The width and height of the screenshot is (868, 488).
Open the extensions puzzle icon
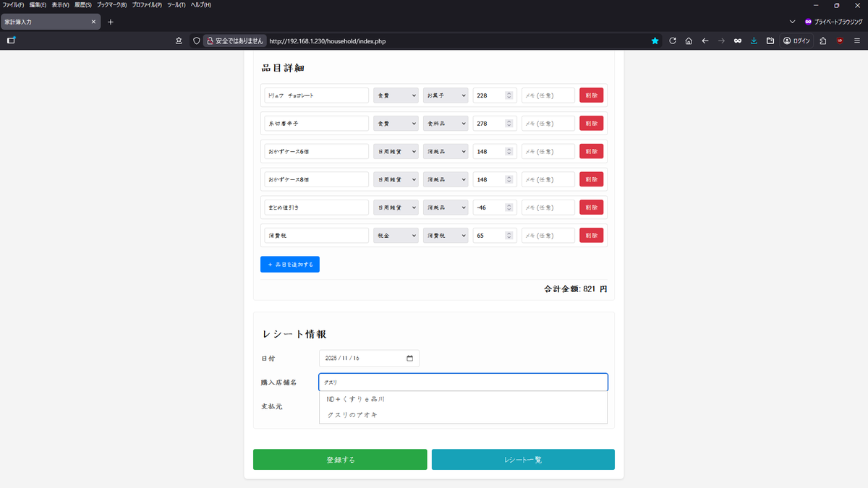click(x=823, y=41)
